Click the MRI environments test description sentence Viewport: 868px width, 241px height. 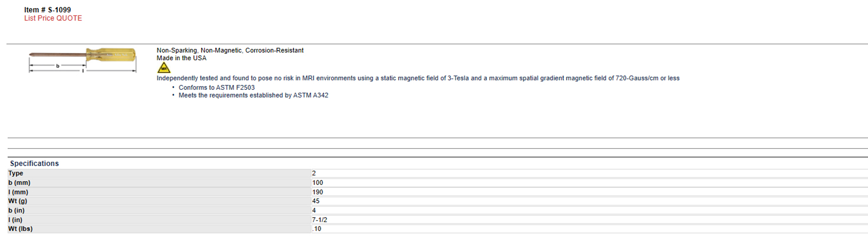418,78
